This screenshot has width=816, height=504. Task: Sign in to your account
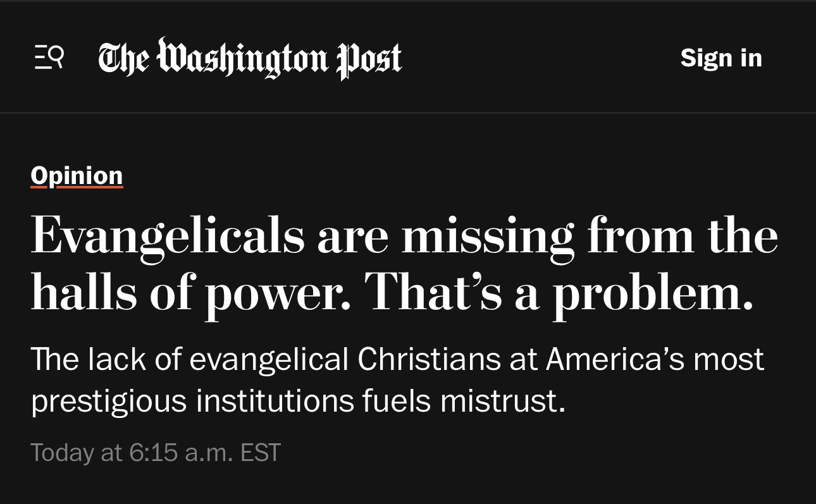[721, 58]
